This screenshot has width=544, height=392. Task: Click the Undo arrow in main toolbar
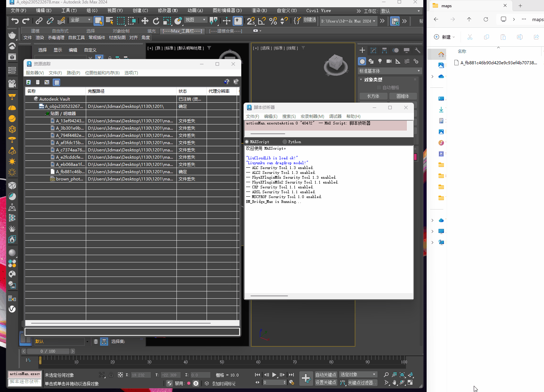15,21
